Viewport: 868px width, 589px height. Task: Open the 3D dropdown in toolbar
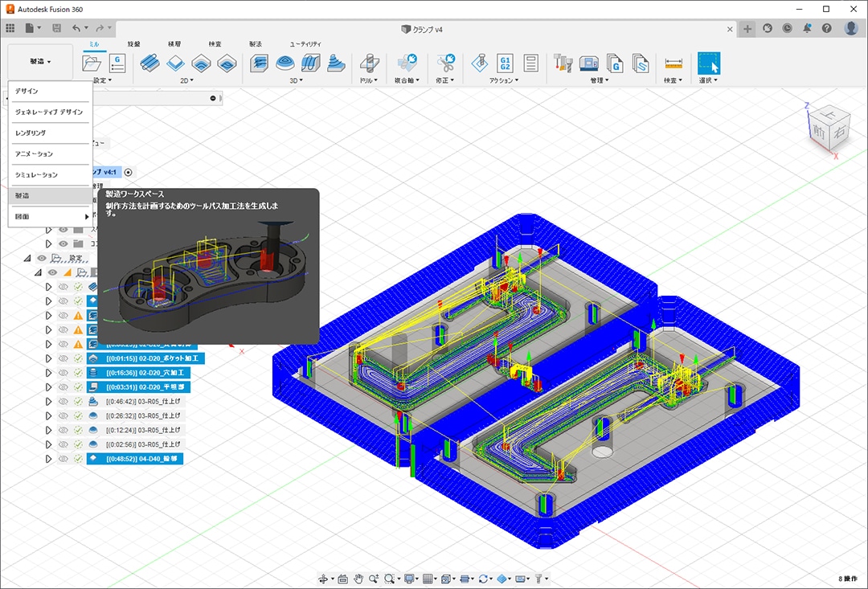pyautogui.click(x=297, y=80)
